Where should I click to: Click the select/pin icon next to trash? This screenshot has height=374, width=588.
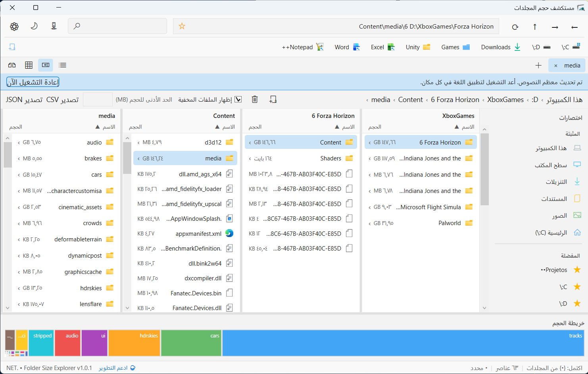(273, 99)
